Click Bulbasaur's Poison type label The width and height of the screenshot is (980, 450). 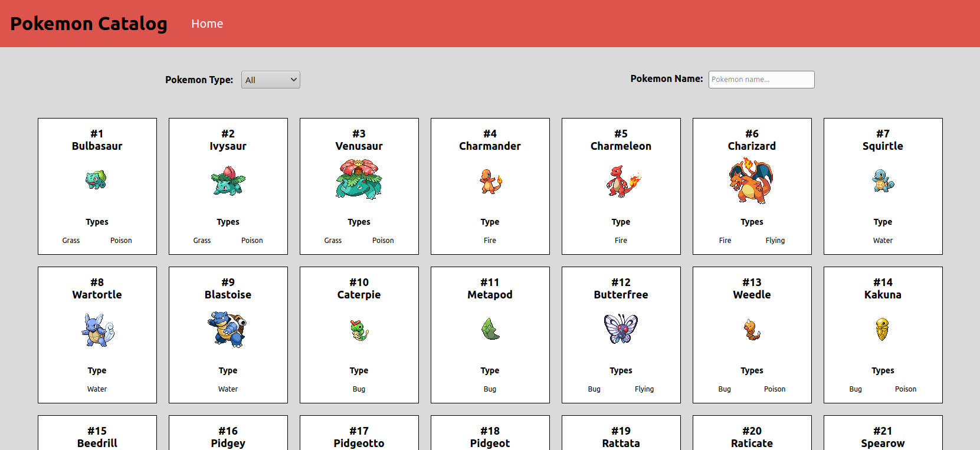coord(121,241)
